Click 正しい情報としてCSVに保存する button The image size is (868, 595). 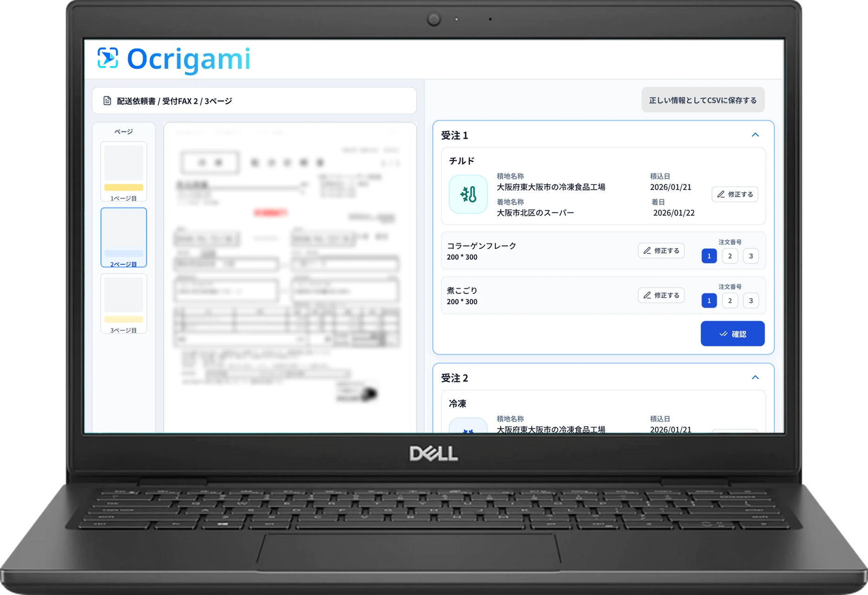pyautogui.click(x=703, y=100)
